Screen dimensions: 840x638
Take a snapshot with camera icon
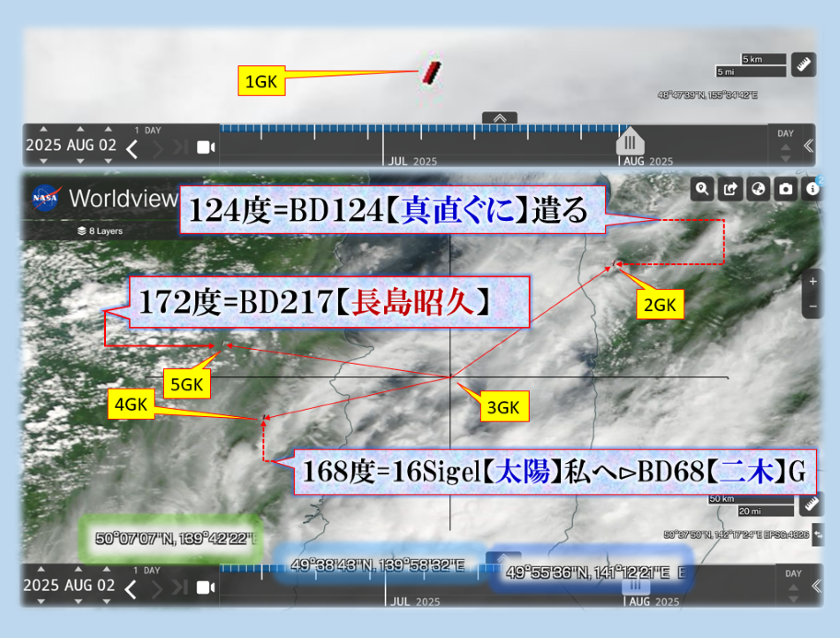coord(786,189)
